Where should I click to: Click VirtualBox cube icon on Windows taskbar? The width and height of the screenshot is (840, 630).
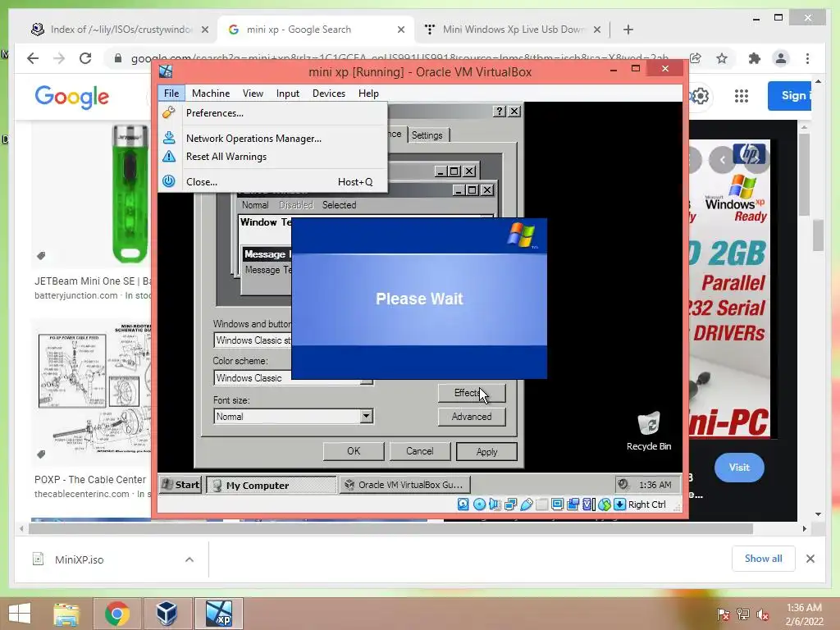(x=167, y=614)
